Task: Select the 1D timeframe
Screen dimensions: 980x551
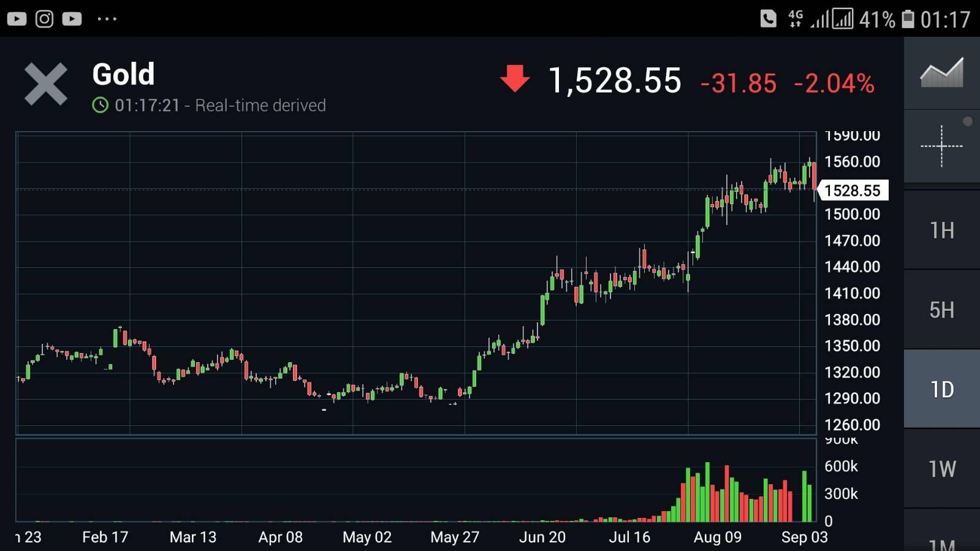Action: point(941,389)
